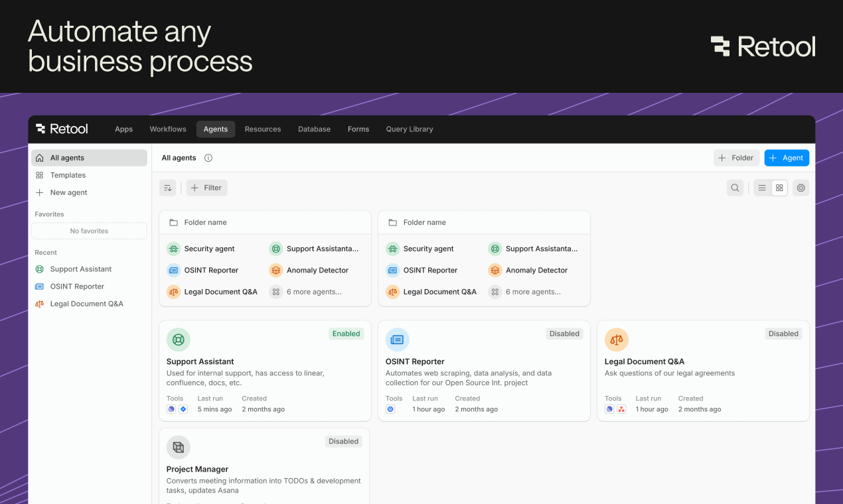Click OSINT Reporter icon in first folder
The width and height of the screenshot is (843, 504).
(x=173, y=270)
